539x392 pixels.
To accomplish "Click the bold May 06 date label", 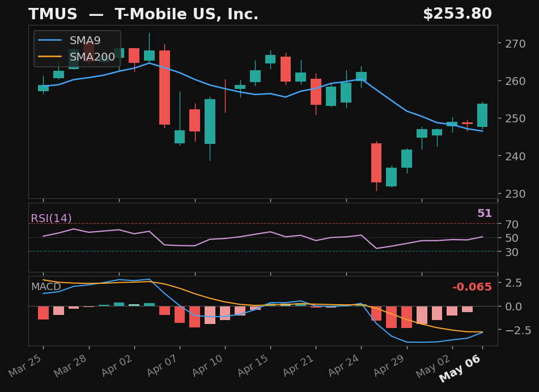I will pyautogui.click(x=461, y=368).
